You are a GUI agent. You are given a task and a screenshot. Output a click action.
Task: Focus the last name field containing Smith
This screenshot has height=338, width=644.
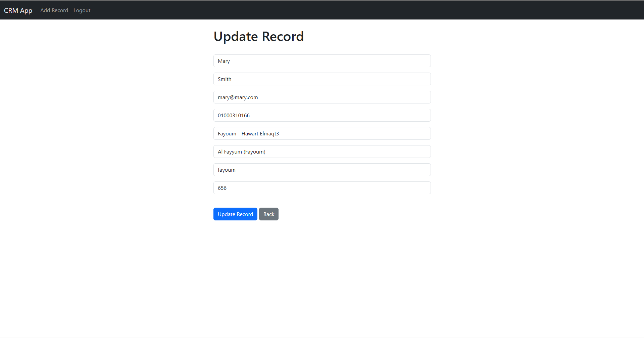(x=322, y=79)
